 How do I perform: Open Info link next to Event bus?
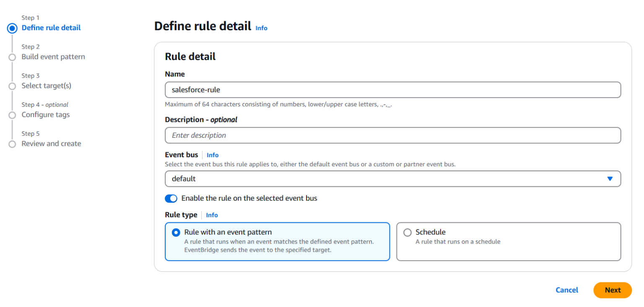click(x=213, y=155)
